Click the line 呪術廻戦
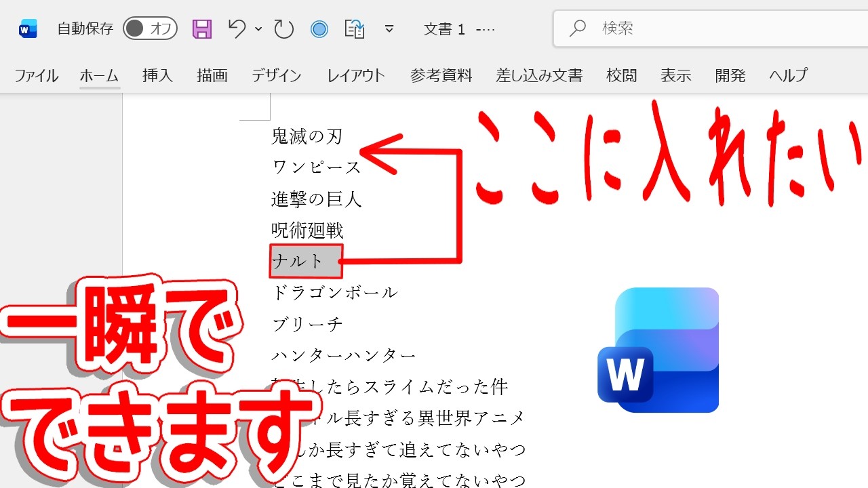The height and width of the screenshot is (488, 868). 307,230
